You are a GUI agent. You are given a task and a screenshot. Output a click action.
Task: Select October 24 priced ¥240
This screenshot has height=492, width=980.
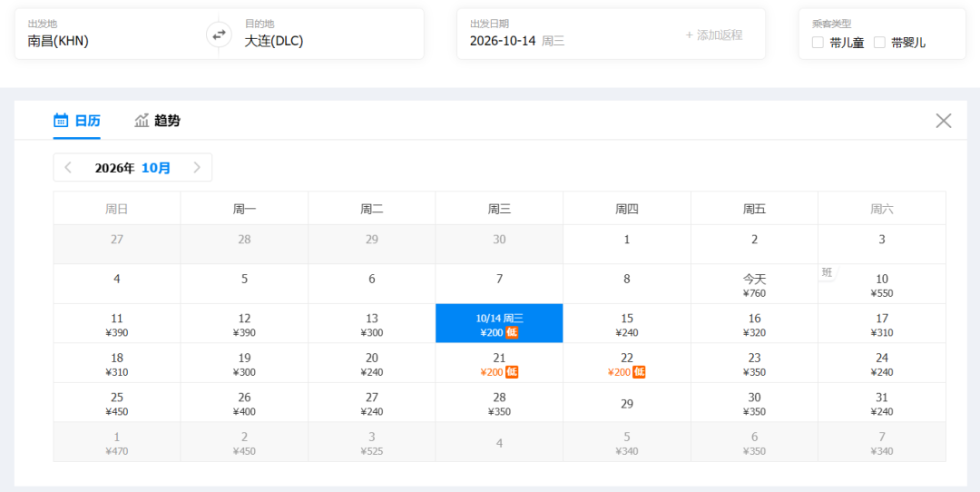tap(882, 363)
